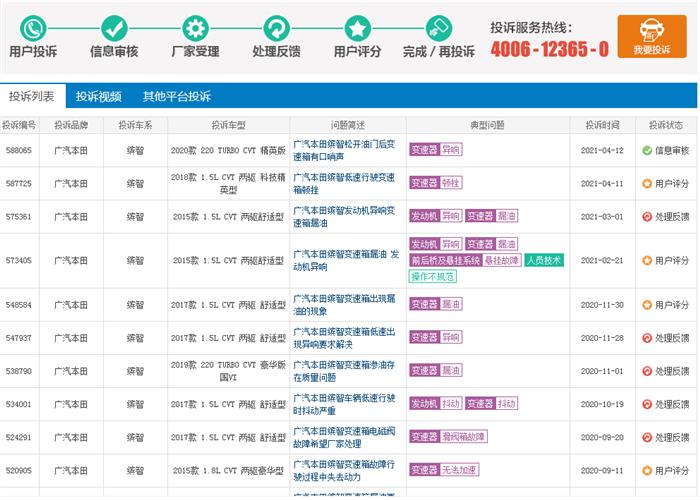The height and width of the screenshot is (500, 700).
Task: Click the 操作不规范 tag
Action: pyautogui.click(x=433, y=276)
